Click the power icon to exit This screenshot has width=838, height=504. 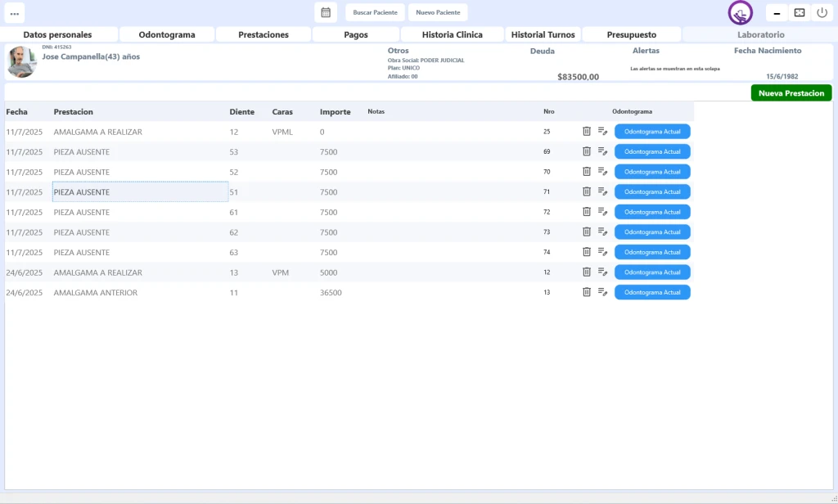pos(822,12)
